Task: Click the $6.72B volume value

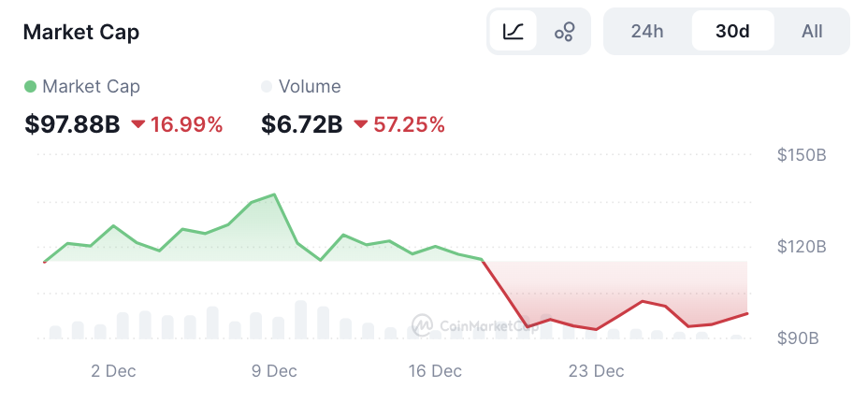Action: [x=302, y=124]
